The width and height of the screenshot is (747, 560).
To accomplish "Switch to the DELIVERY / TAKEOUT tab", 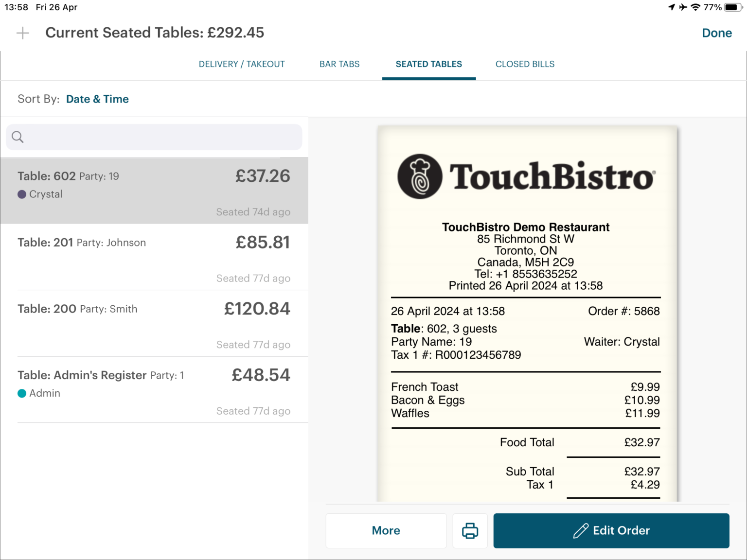I will [242, 64].
